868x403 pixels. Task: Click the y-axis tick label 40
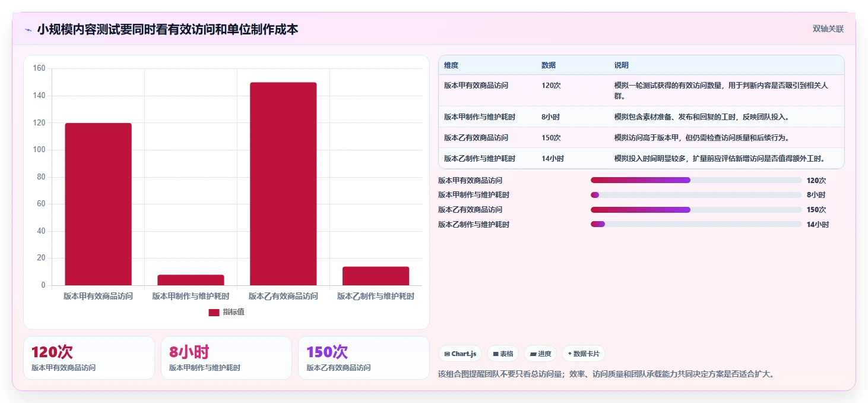click(41, 231)
